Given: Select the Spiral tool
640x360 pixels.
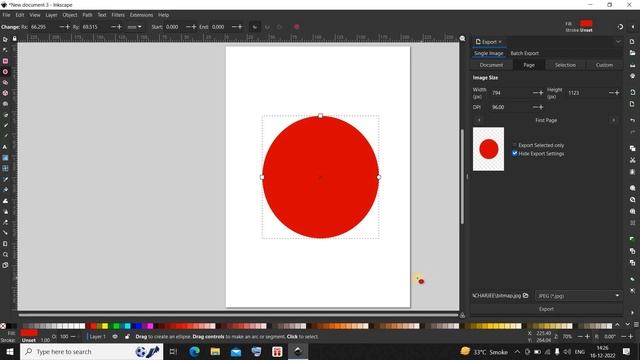Looking at the screenshot, I should 5,104.
